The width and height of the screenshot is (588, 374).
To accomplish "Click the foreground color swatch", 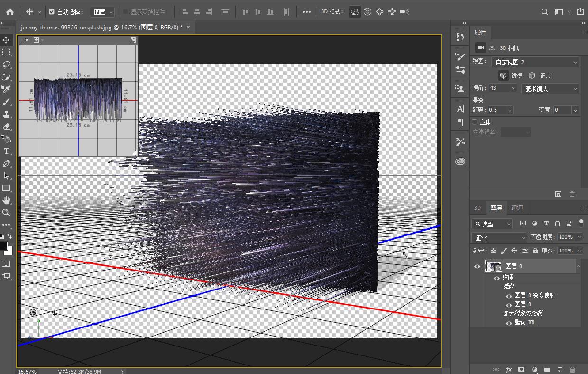I will (4, 246).
